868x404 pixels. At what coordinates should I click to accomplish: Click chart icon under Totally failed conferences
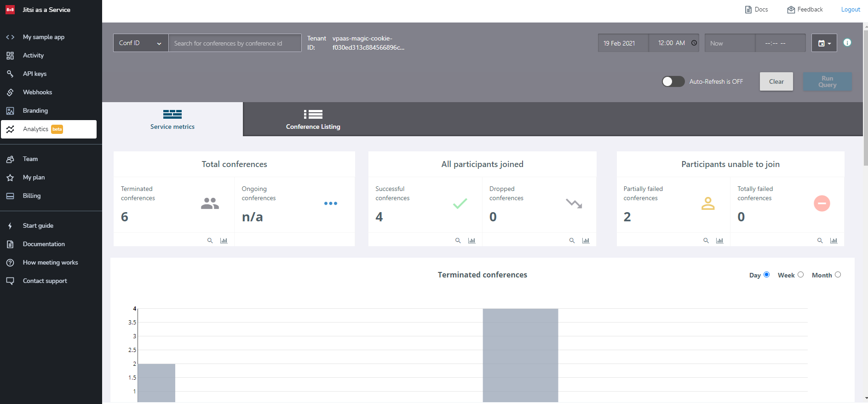(x=834, y=240)
